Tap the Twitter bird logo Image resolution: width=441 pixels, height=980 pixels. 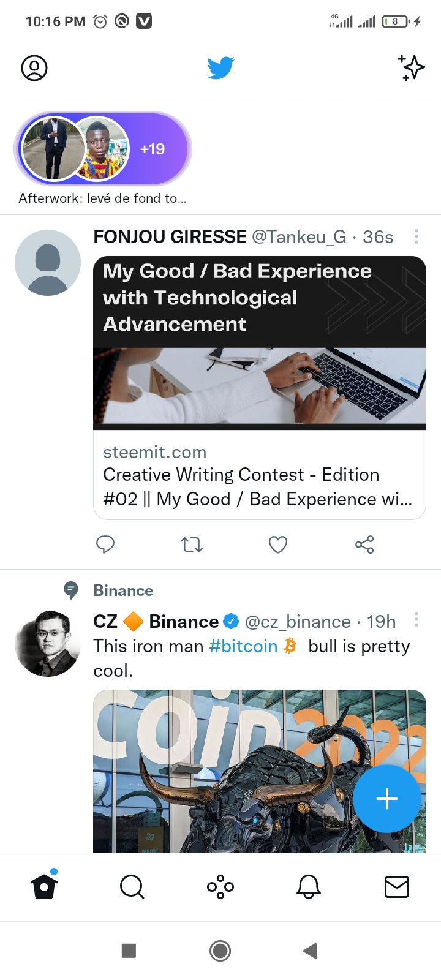221,67
